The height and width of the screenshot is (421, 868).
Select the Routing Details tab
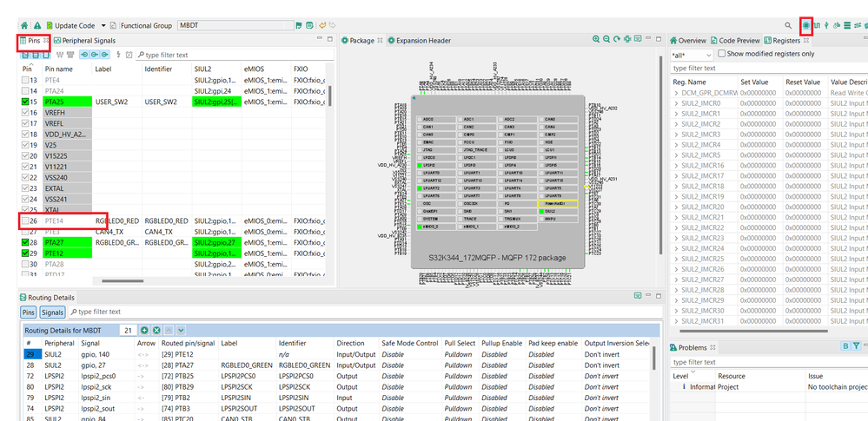pyautogui.click(x=47, y=298)
